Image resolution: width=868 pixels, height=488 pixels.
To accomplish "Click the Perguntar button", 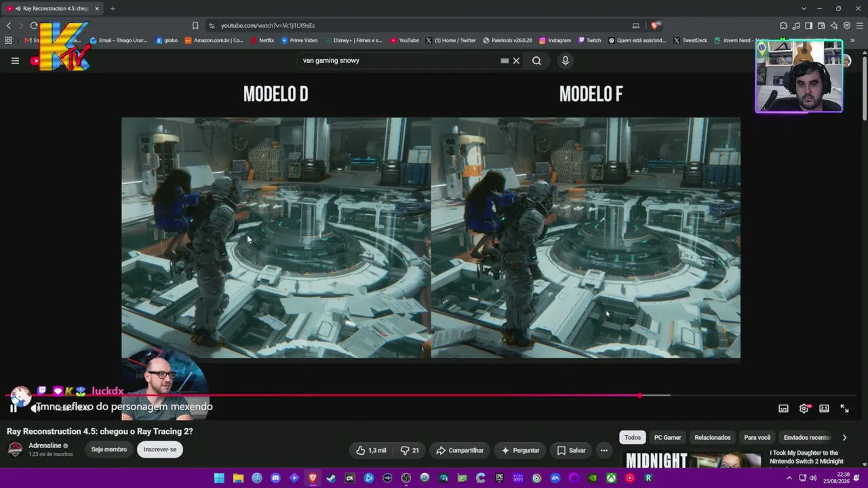I will click(520, 450).
